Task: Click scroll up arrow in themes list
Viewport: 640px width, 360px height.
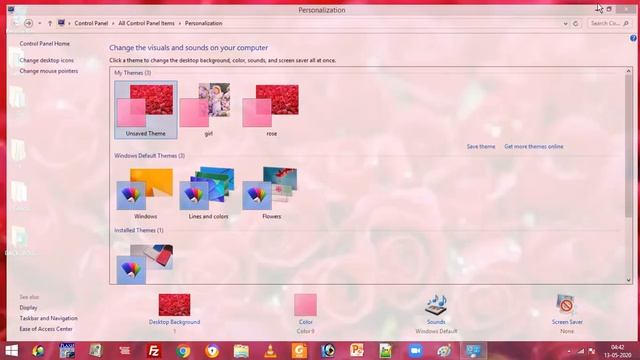Action: [629, 71]
